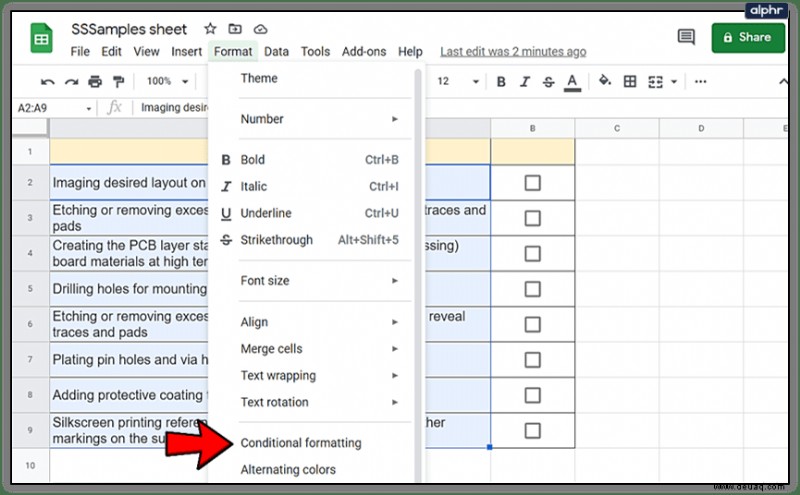The width and height of the screenshot is (800, 495).
Task: Open the Google Sheets home icon
Action: point(41,38)
